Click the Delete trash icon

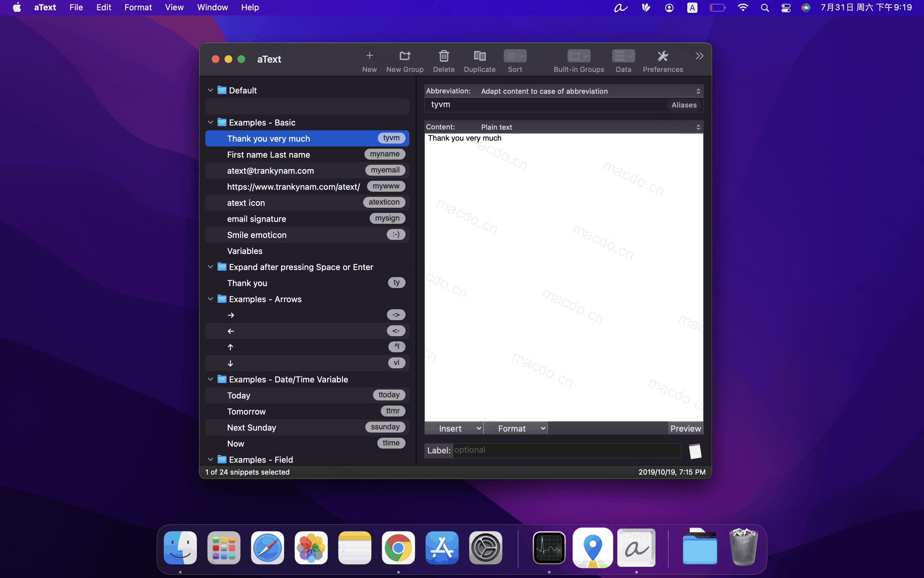[x=444, y=56]
